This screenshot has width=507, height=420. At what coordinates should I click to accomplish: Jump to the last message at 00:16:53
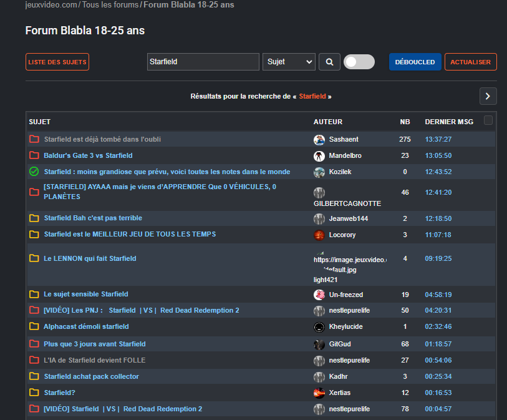pos(438,393)
